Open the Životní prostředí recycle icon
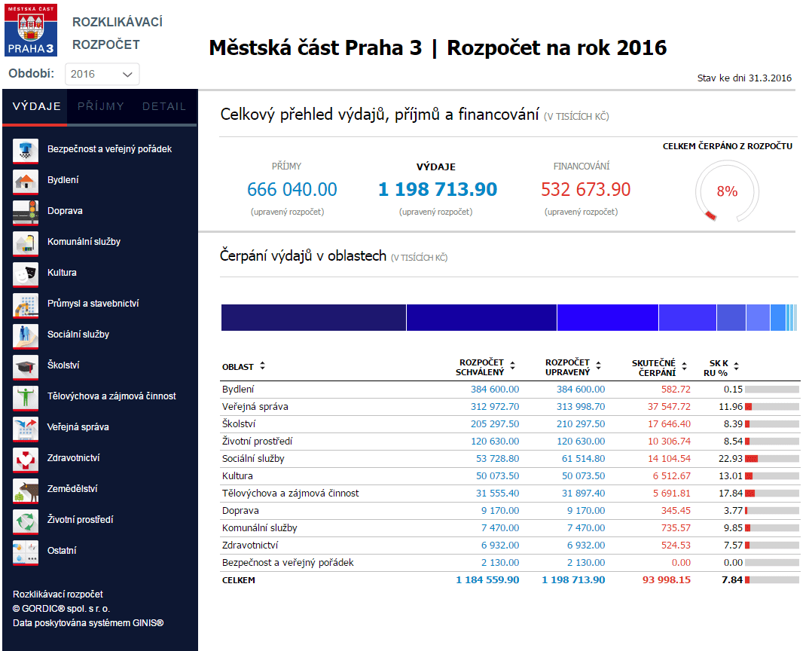Viewport: 812px width, 651px height. pos(26,521)
